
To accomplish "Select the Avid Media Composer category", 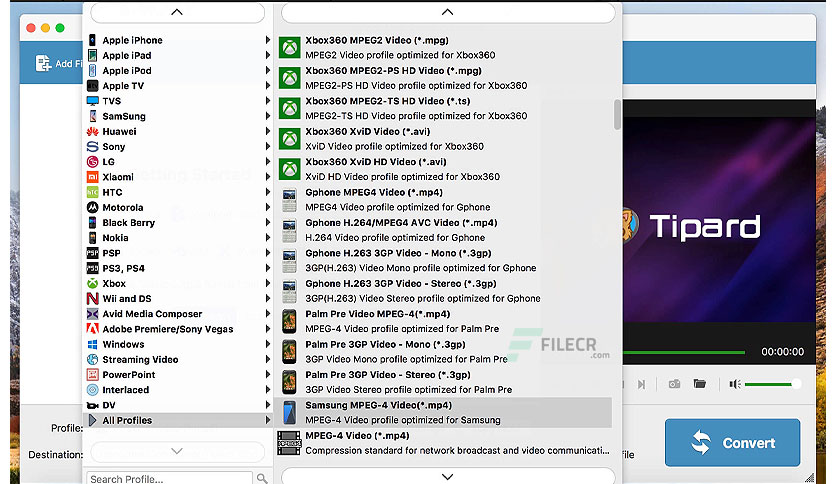I will click(179, 314).
